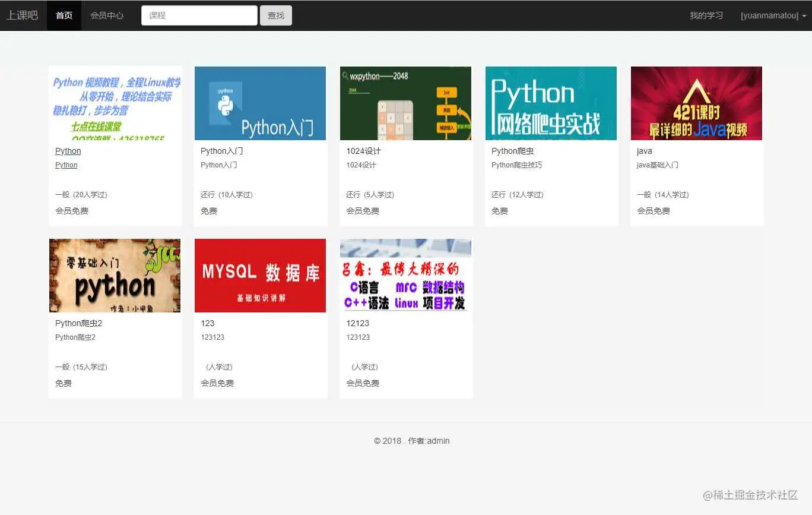Click 免费 under the Python入门 card
The height and width of the screenshot is (515, 812).
point(209,211)
